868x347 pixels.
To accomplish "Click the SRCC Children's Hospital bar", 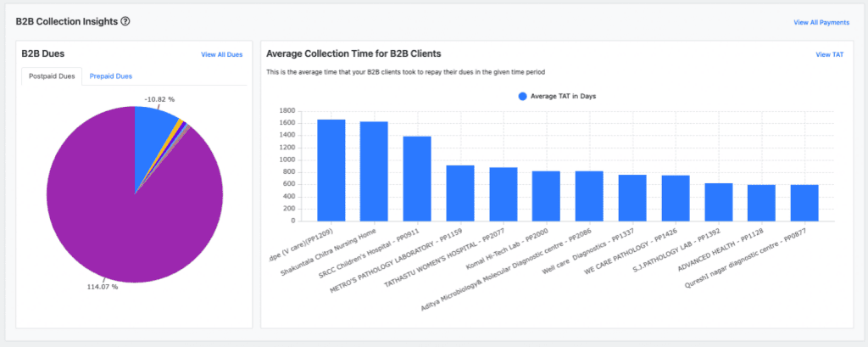I will [x=417, y=178].
